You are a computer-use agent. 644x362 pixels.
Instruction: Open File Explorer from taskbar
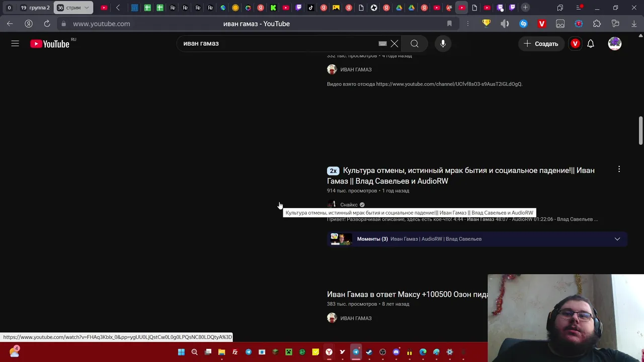click(221, 352)
